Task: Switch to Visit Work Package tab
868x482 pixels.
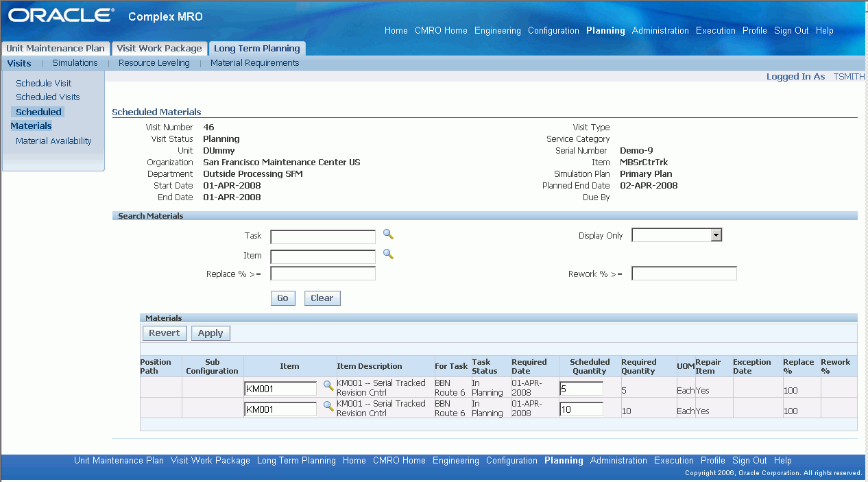Action: [x=159, y=49]
